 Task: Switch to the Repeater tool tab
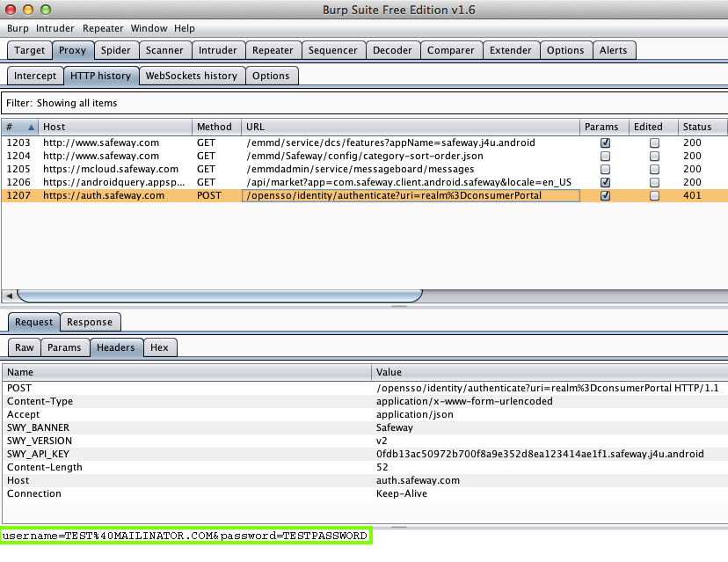273,50
